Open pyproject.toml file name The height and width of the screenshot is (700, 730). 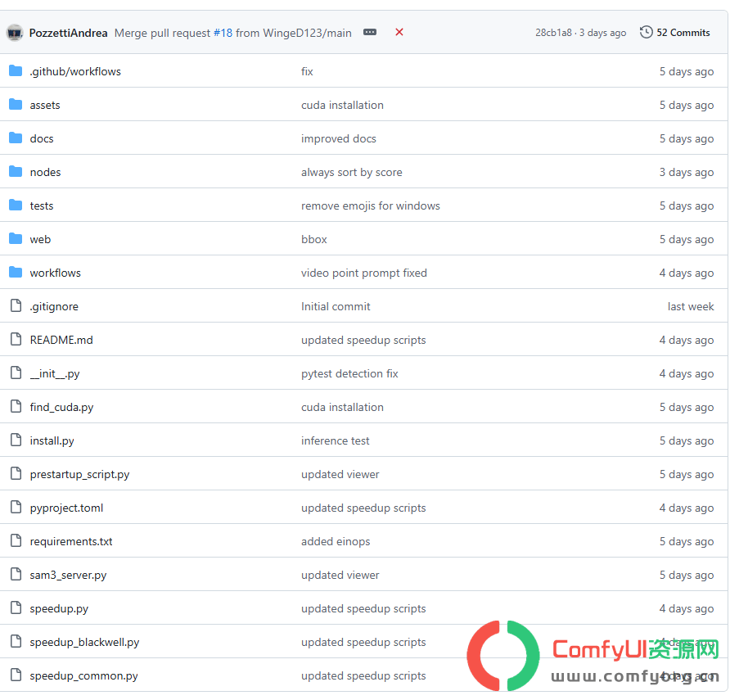[x=66, y=508]
